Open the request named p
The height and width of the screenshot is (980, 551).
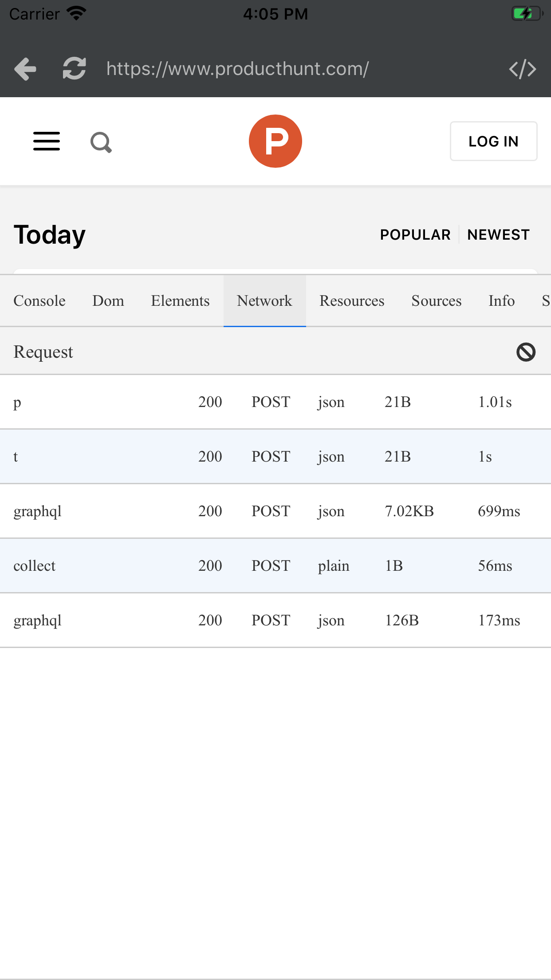tap(275, 402)
